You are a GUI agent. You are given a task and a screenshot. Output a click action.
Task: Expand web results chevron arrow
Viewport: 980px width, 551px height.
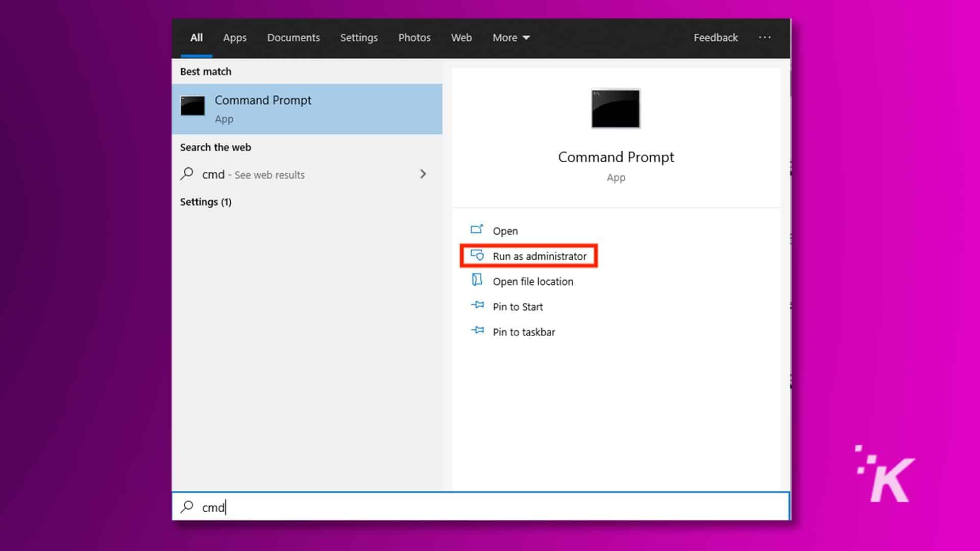click(423, 174)
